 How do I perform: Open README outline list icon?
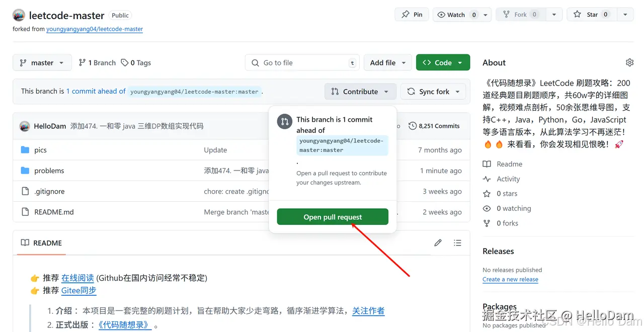coord(457,243)
